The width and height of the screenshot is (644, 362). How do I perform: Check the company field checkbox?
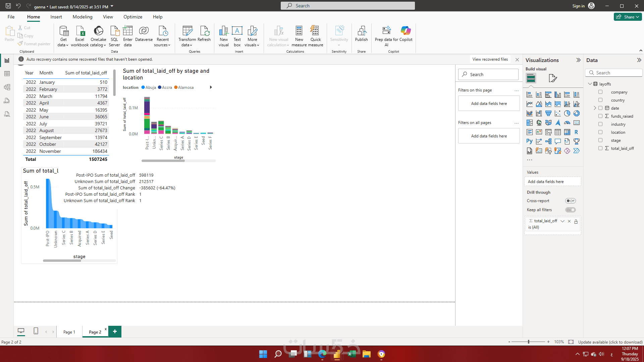(x=600, y=92)
